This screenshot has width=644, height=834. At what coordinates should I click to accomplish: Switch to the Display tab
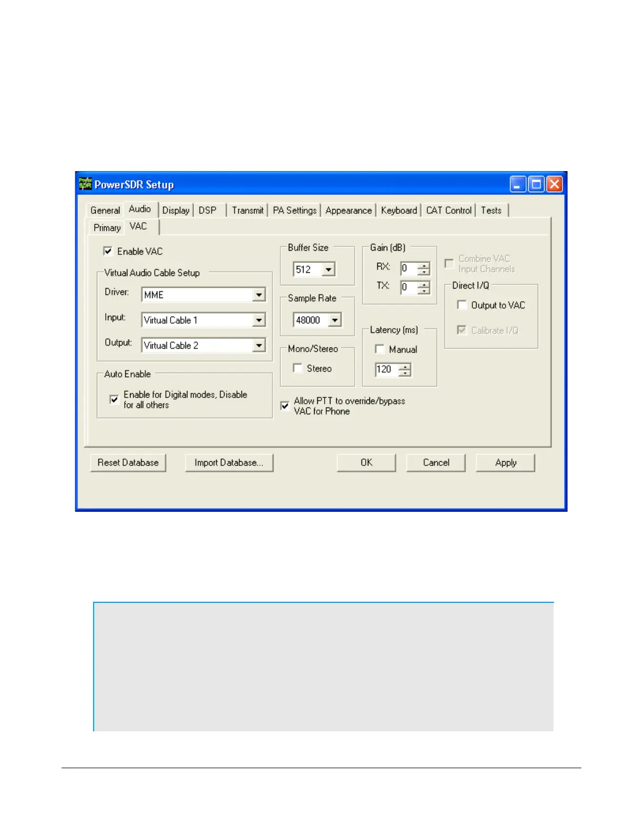click(176, 210)
